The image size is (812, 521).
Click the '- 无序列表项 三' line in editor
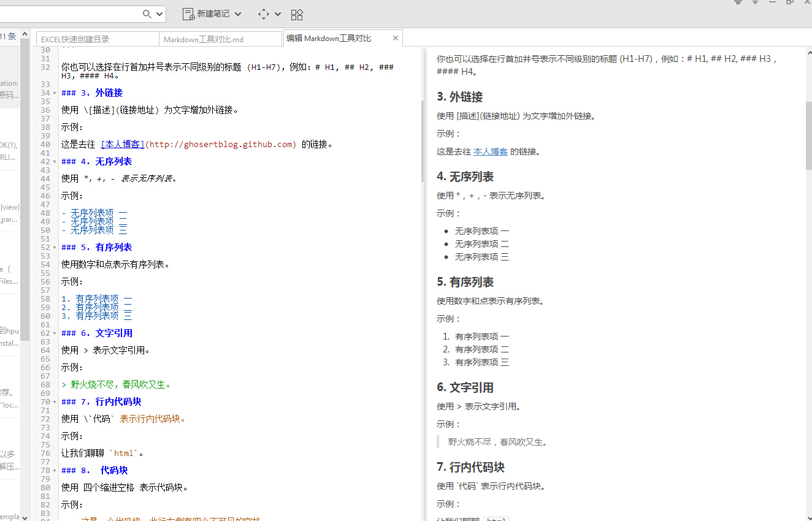pos(94,230)
